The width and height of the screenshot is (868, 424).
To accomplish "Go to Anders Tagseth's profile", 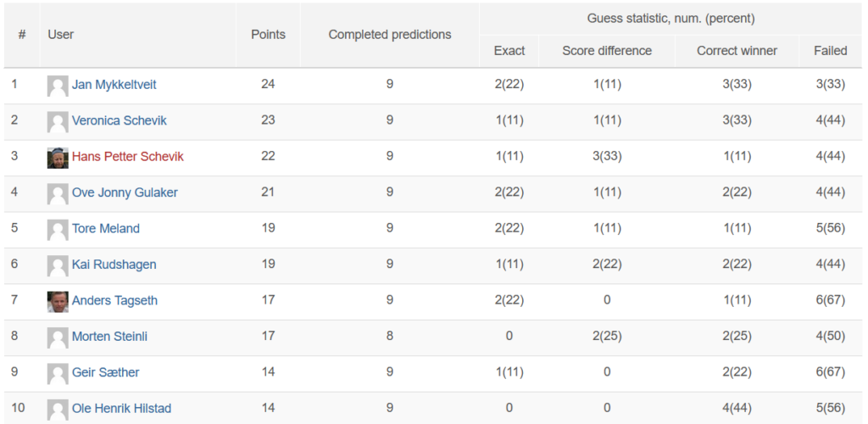I will click(x=114, y=300).
